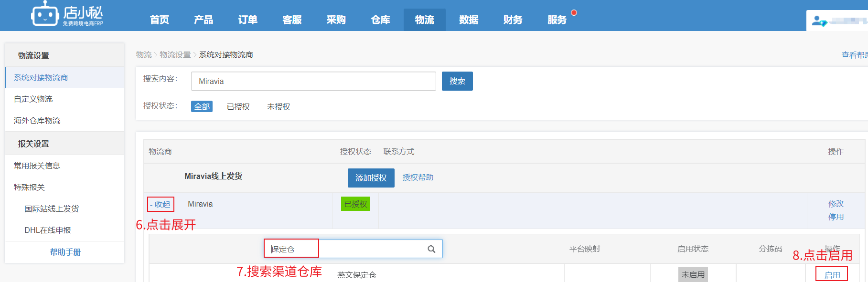Viewport: 868px width, 282px height.
Task: Click the 已授权 status badge for Miravia
Action: pos(356,204)
